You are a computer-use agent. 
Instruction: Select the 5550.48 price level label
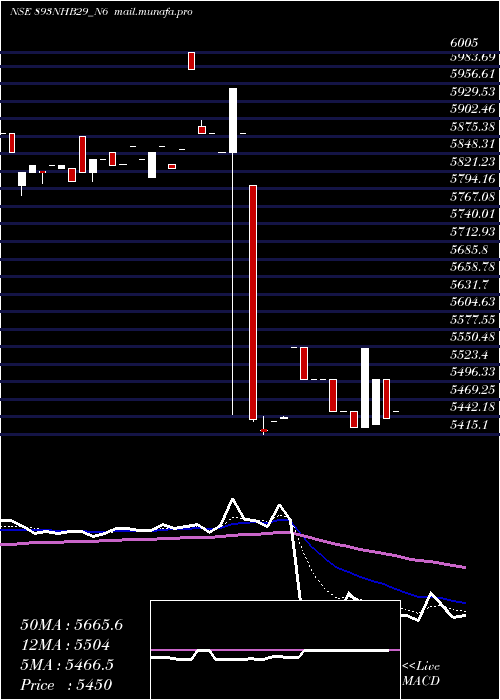coord(472,336)
